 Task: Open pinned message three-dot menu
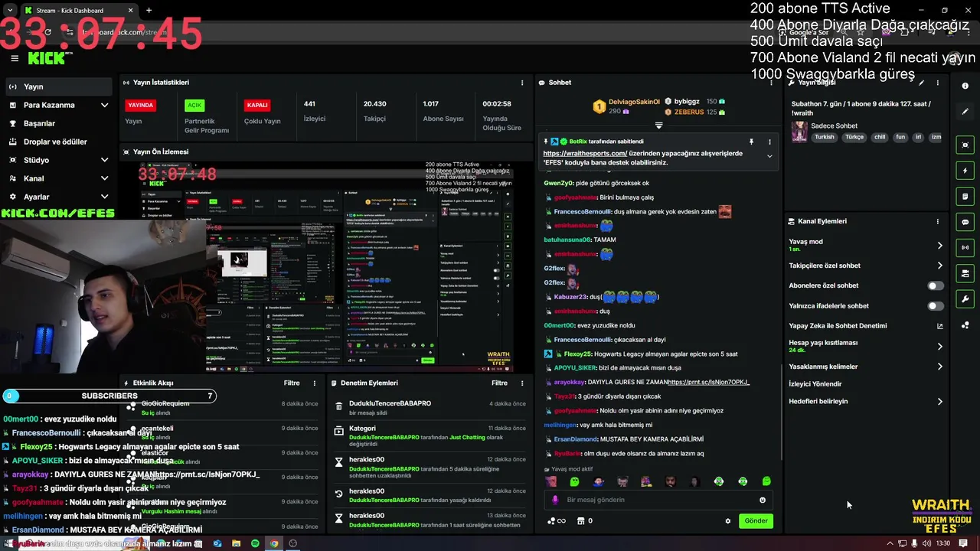[x=769, y=142]
